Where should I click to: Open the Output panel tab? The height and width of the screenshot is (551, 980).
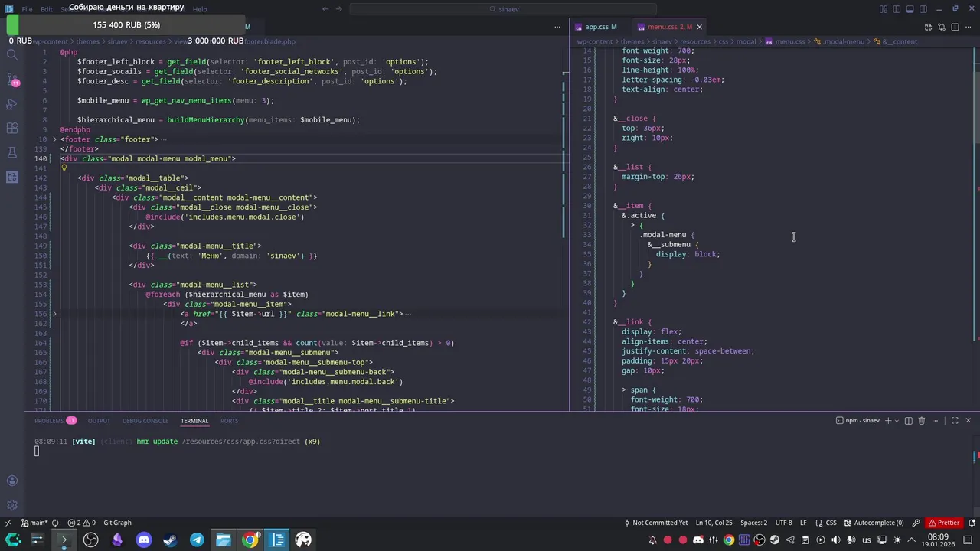coord(99,420)
